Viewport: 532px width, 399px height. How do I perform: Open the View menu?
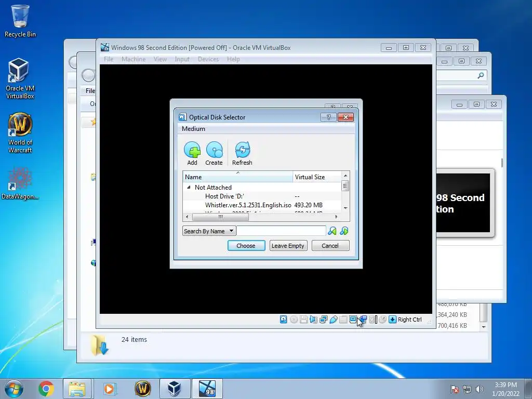tap(160, 59)
